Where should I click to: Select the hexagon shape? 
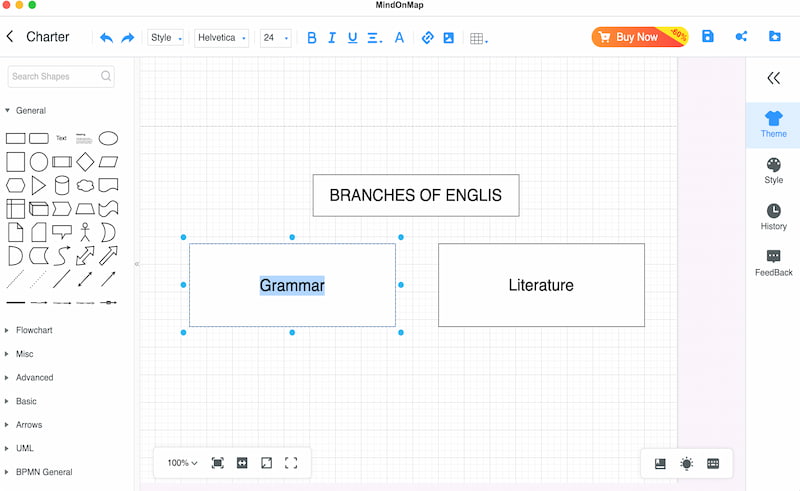[15, 185]
